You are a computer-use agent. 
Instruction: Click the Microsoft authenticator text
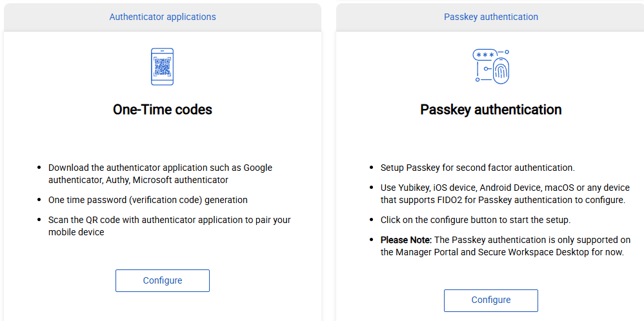pyautogui.click(x=187, y=180)
